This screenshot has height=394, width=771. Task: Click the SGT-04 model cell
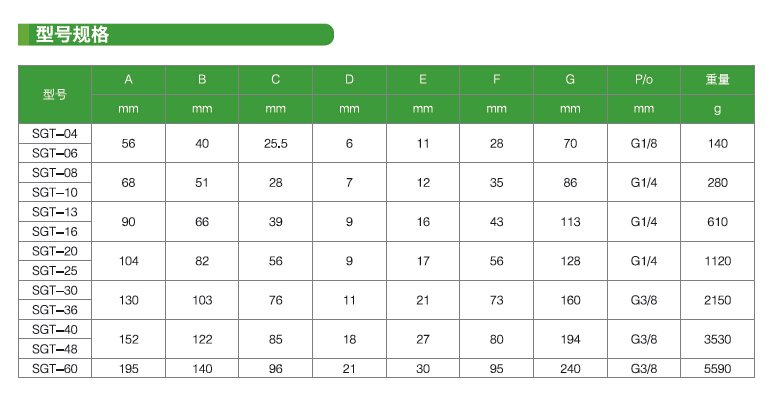(55, 134)
